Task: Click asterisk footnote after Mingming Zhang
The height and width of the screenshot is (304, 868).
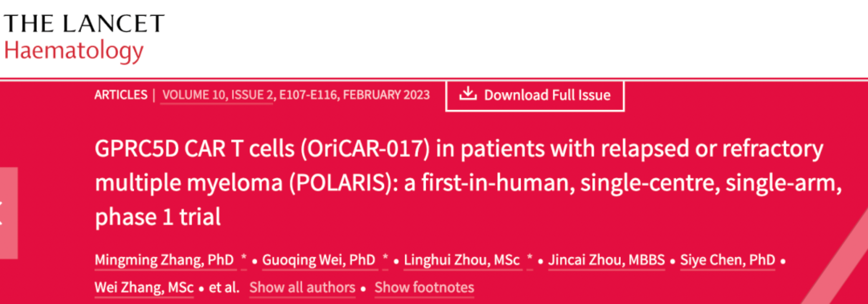Action: 244,259
